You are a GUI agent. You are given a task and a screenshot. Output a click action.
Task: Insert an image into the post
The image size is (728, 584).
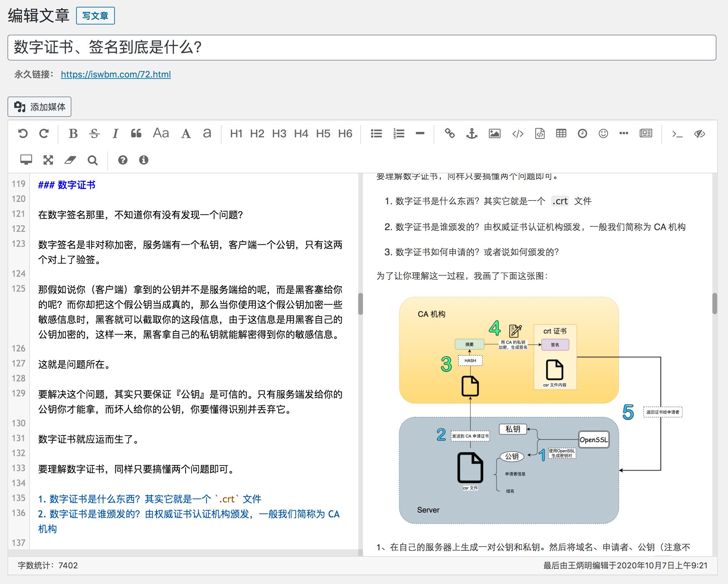pos(495,133)
